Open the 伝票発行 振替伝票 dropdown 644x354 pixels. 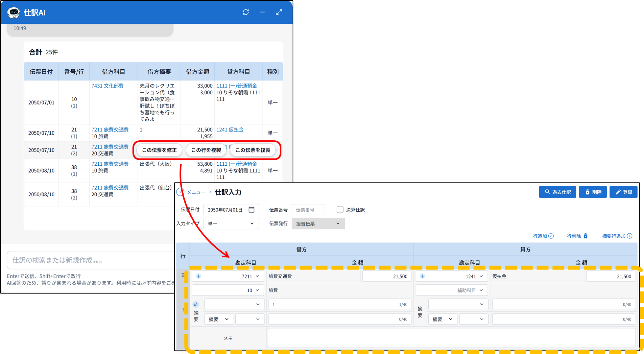point(318,224)
